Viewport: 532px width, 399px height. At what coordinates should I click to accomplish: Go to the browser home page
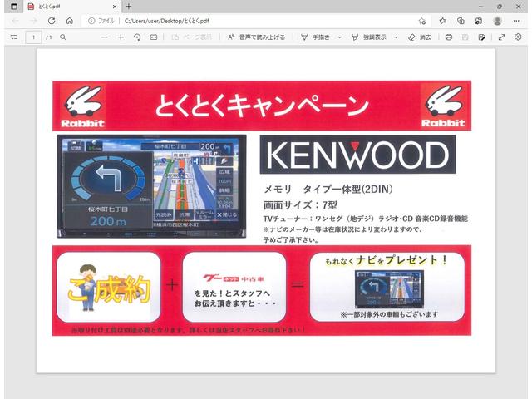tap(70, 21)
